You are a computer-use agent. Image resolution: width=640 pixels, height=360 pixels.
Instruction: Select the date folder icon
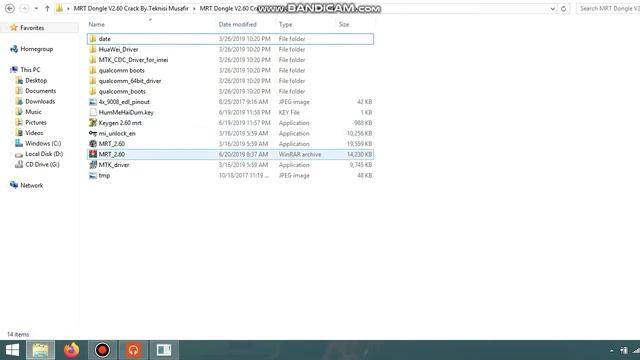pyautogui.click(x=93, y=39)
